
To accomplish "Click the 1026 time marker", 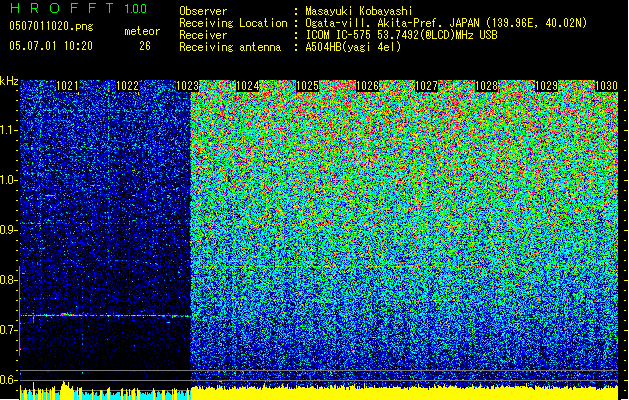I will [367, 86].
